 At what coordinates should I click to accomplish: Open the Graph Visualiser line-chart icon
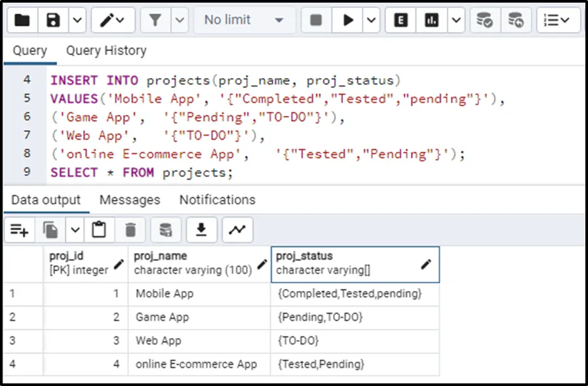pyautogui.click(x=237, y=230)
